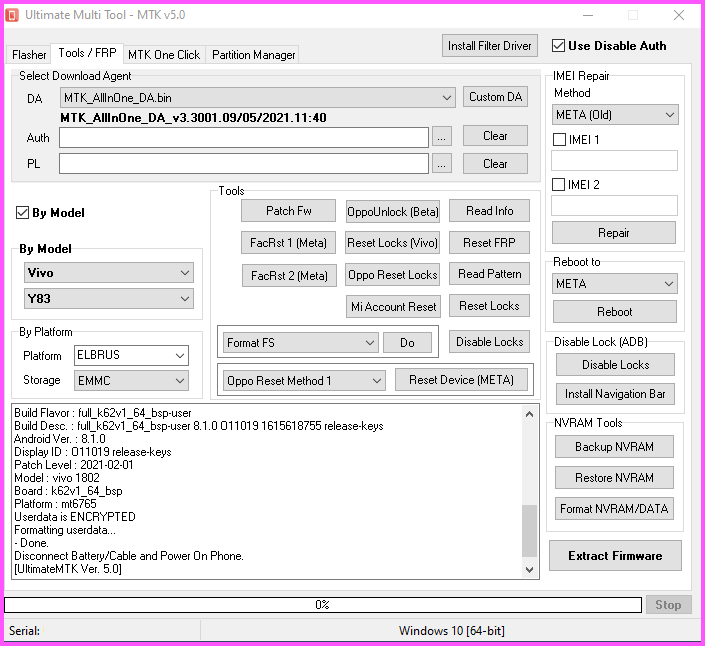Enable the IMEI 2 checkbox
705x646 pixels.
point(558,184)
